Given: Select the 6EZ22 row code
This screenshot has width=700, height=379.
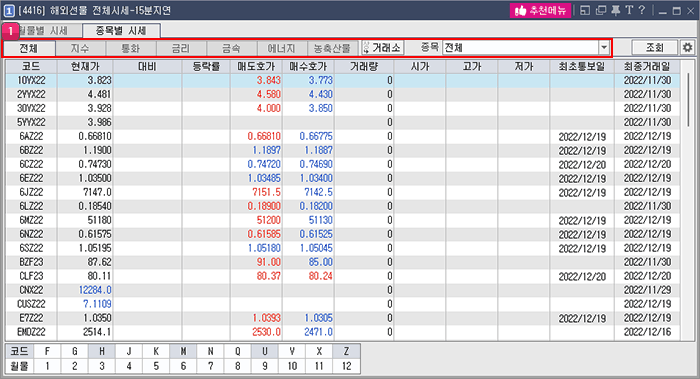Looking at the screenshot, I should pyautogui.click(x=31, y=178).
